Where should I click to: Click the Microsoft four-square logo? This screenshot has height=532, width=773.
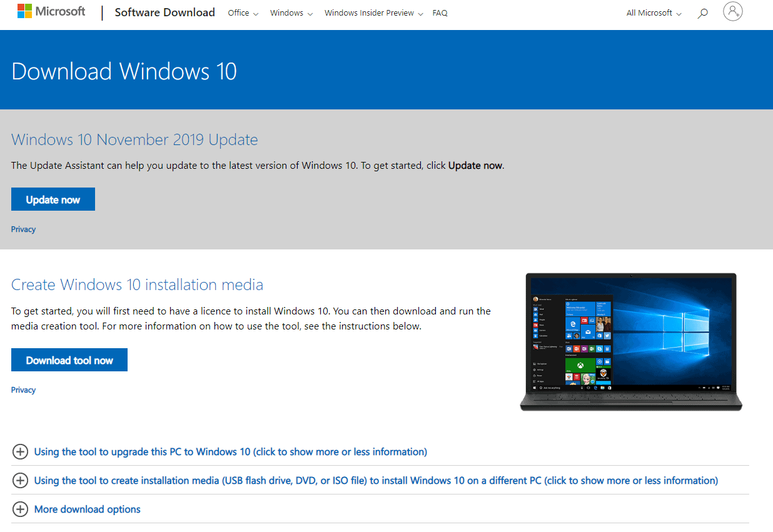[24, 10]
